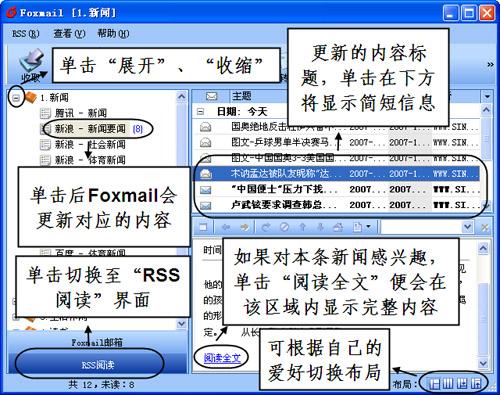Screen dimensions: 500x395
Task: Click the envelope icon in the list column header
Action: click(211, 96)
